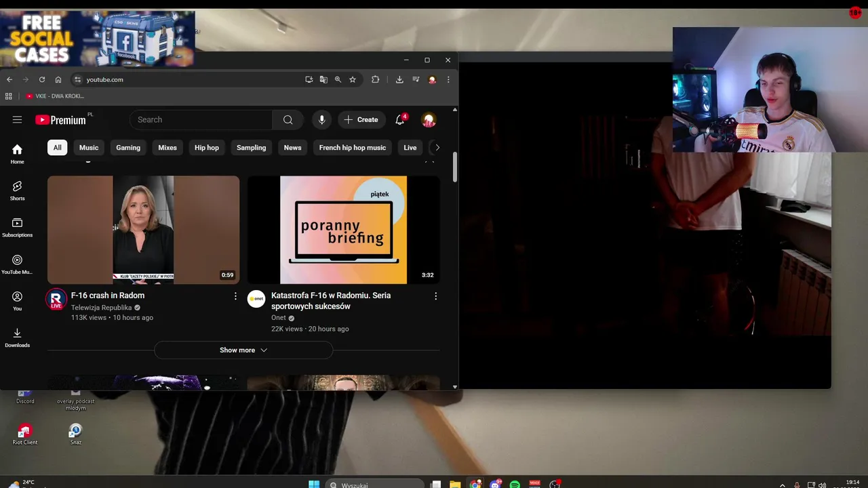
Task: Open the Telewizja Republika channel name link
Action: [x=101, y=307]
